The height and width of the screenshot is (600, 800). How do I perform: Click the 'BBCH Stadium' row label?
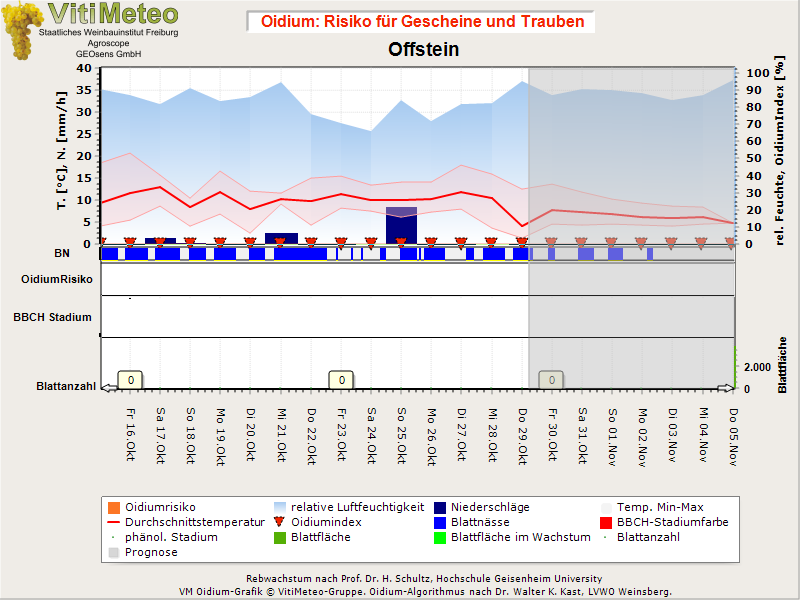click(53, 317)
